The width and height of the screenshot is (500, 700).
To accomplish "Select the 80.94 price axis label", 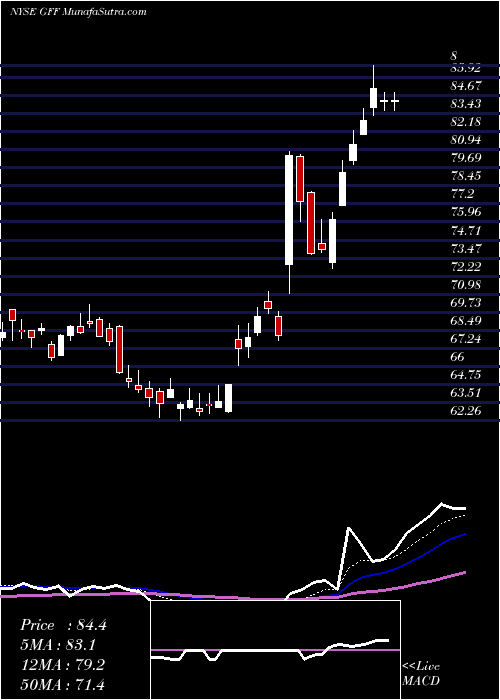I will 466,140.
